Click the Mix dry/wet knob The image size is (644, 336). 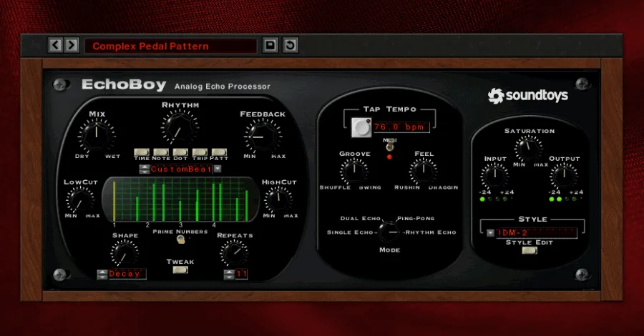[x=97, y=135]
